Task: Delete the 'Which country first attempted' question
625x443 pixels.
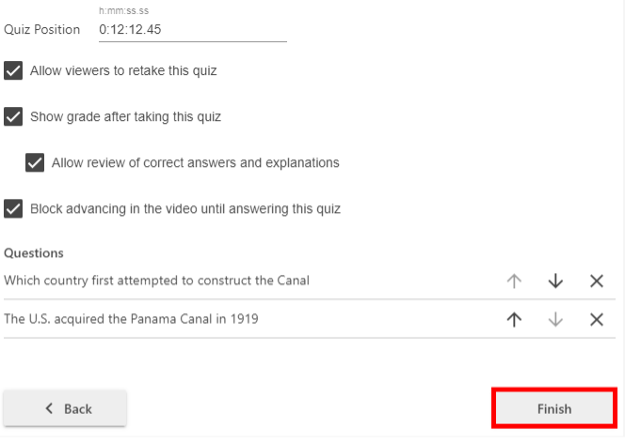Action: coord(596,281)
